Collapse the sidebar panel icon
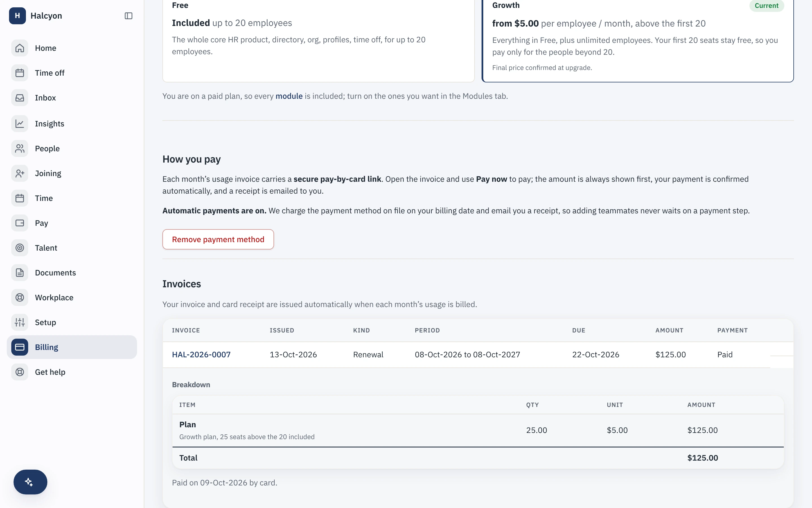 click(x=129, y=16)
